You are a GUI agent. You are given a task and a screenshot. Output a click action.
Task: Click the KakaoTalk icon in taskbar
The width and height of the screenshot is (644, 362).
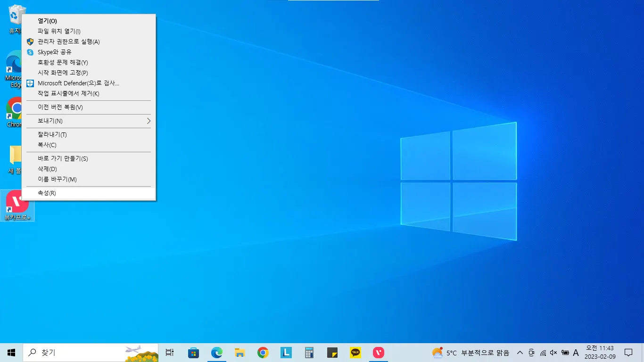coord(355,353)
